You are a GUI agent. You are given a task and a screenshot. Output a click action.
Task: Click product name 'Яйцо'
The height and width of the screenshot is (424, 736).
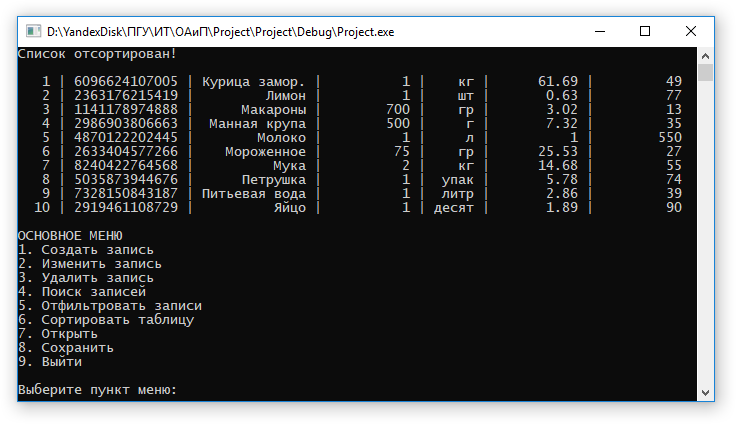click(290, 208)
